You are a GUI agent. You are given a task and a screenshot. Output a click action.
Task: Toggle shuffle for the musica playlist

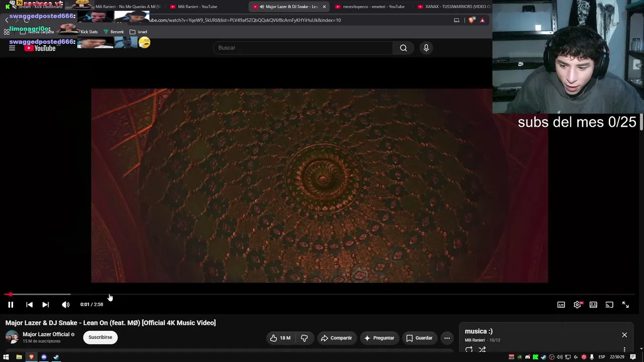[482, 349]
